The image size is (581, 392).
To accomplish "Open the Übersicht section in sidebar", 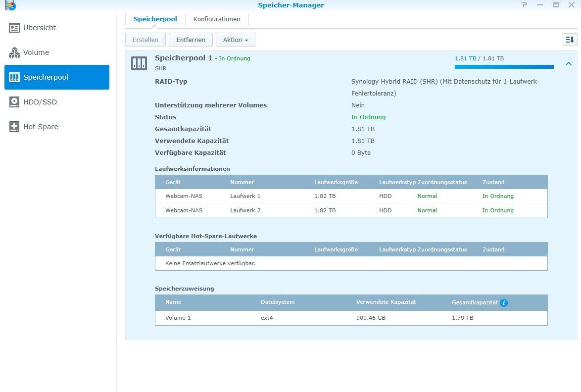I will coord(57,28).
